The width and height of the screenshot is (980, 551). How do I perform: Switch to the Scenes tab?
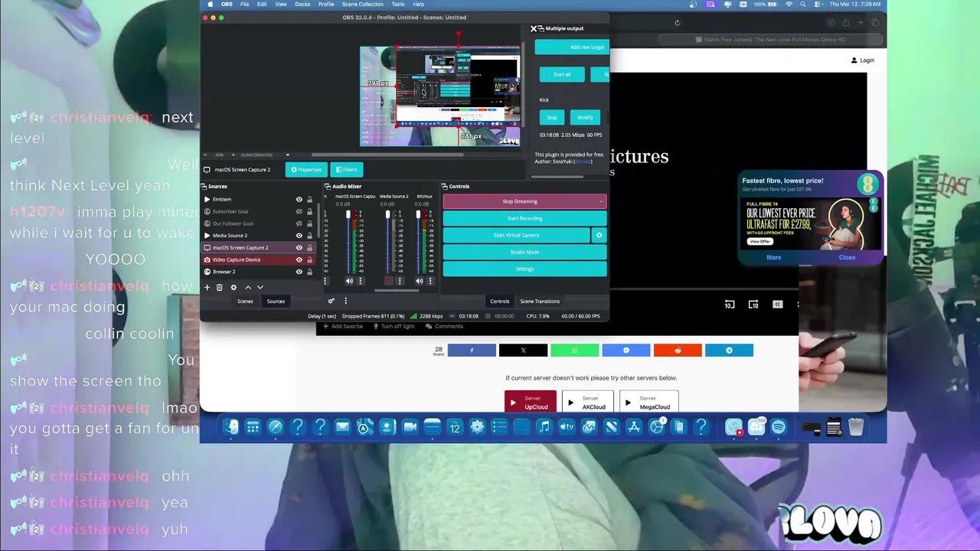pyautogui.click(x=245, y=301)
